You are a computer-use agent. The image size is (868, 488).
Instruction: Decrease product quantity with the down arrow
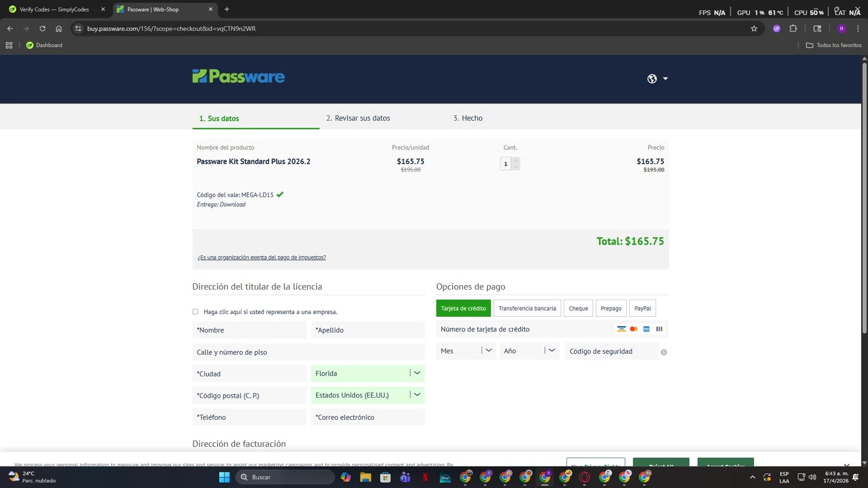point(516,167)
